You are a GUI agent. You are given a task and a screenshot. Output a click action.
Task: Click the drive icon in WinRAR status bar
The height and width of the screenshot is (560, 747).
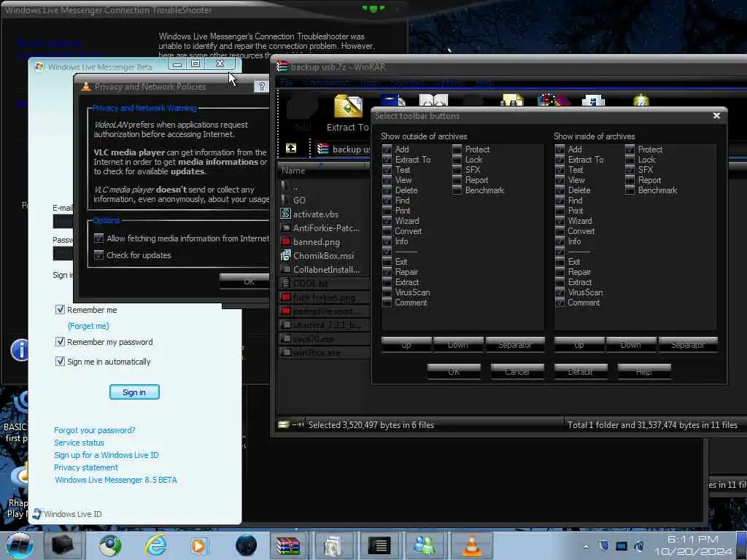(284, 424)
